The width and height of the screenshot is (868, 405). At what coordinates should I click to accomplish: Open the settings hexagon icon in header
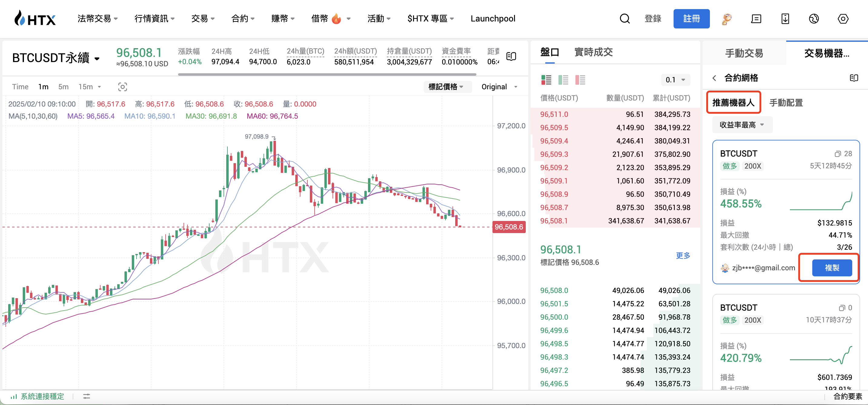click(x=843, y=19)
